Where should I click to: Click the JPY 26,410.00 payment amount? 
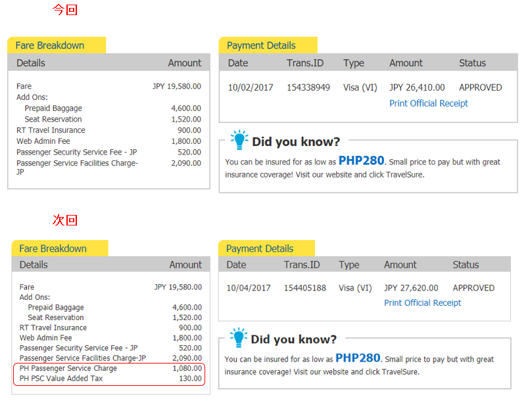click(x=417, y=87)
